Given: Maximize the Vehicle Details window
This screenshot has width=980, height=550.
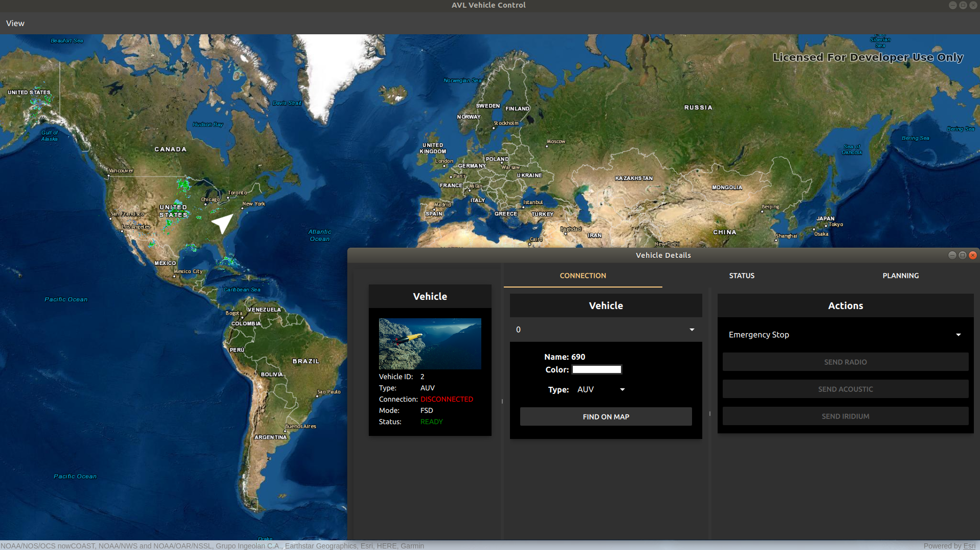Looking at the screenshot, I should pyautogui.click(x=962, y=255).
